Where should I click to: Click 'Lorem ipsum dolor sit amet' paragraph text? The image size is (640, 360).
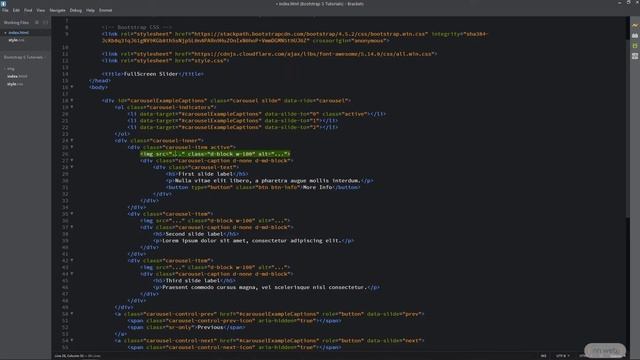point(204,240)
